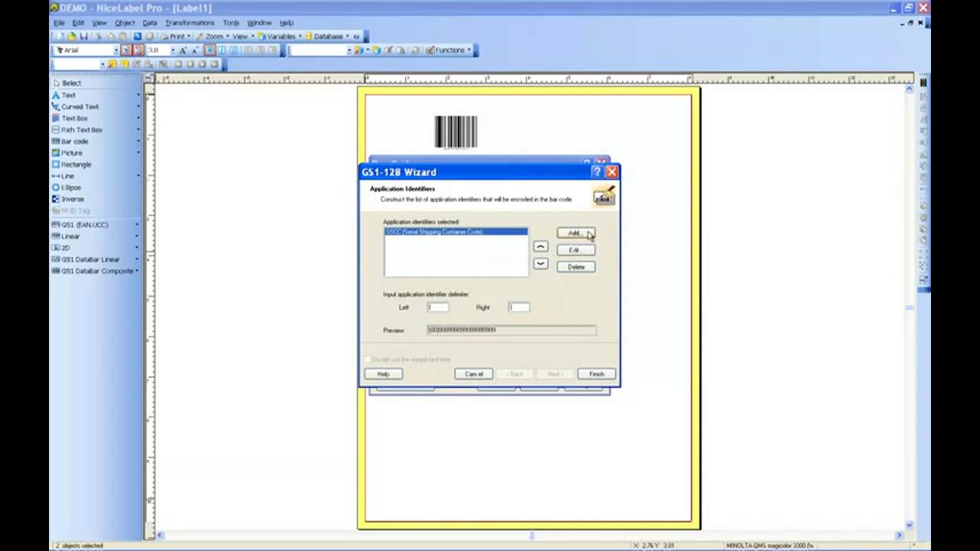Screen dimensions: 980x551
Task: Click the Add button in wizard
Action: click(x=576, y=233)
